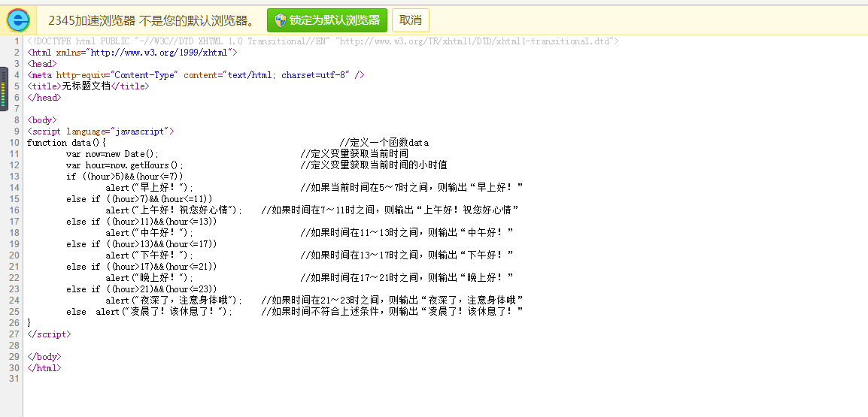
Task: Click "else if ((hour>17)&&(hour<=21))" line
Action: pyautogui.click(x=141, y=267)
